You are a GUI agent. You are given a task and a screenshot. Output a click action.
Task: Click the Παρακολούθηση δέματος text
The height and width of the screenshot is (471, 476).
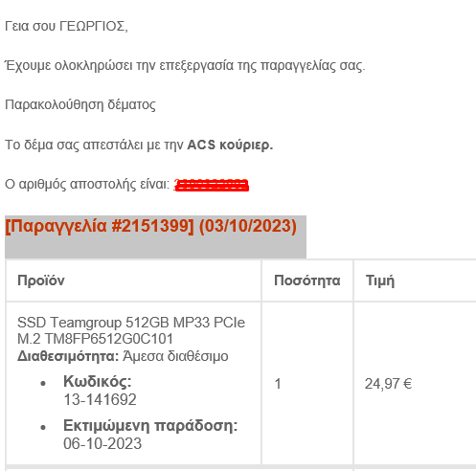[80, 105]
